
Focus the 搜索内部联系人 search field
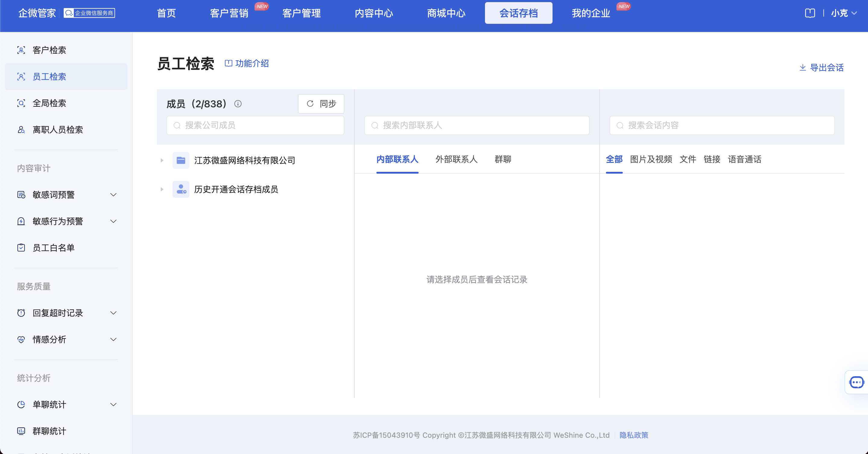tap(477, 126)
